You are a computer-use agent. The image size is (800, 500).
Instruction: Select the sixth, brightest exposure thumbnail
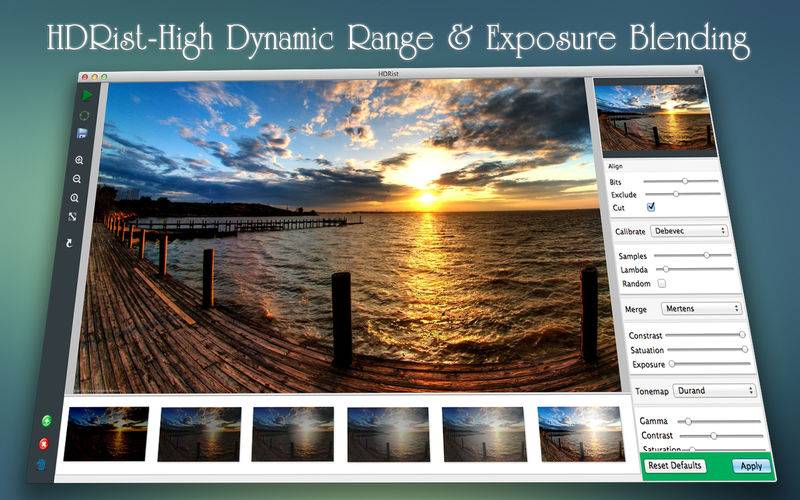click(581, 434)
